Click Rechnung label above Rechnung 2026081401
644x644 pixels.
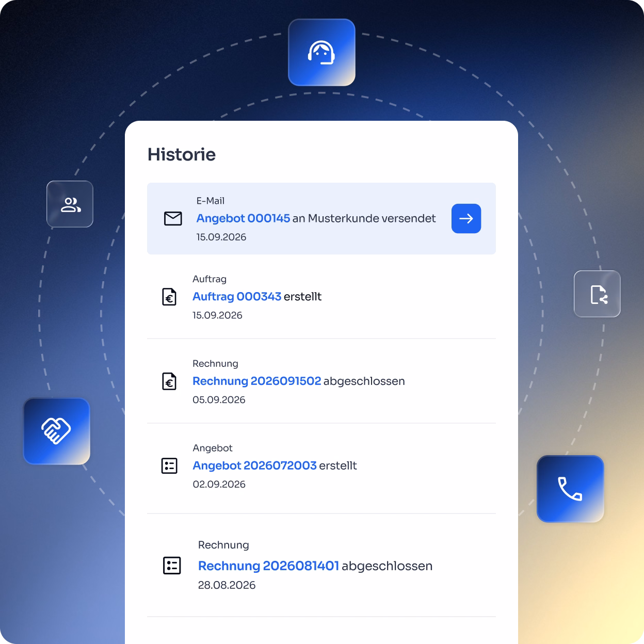(x=223, y=545)
